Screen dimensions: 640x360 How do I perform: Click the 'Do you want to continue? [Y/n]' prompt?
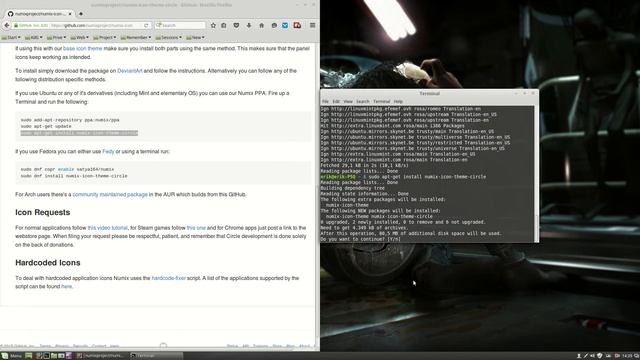360,239
